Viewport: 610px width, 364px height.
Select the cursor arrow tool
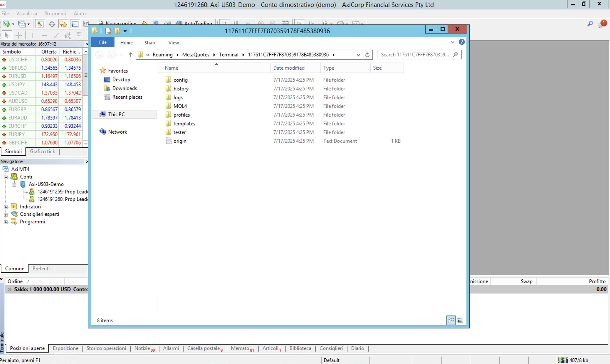click(7, 35)
